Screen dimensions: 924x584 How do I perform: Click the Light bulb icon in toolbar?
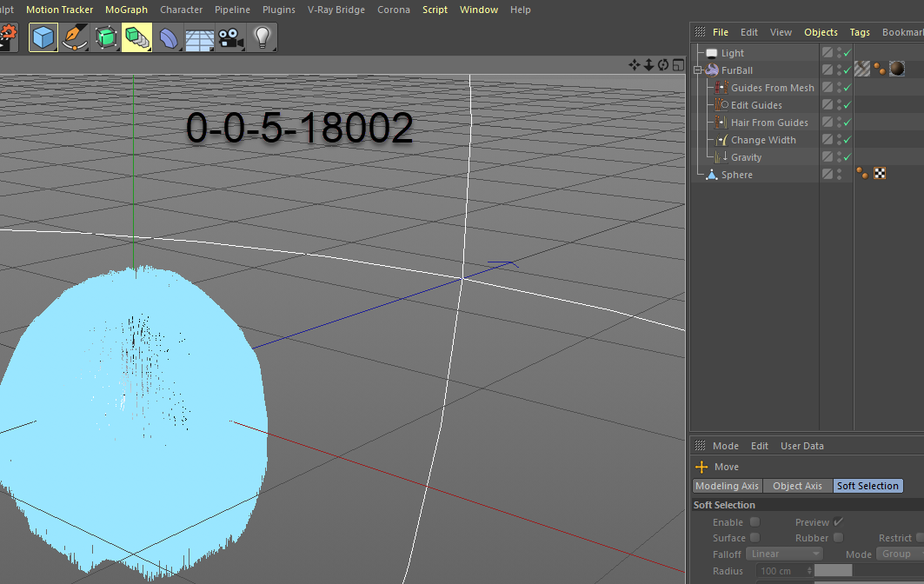262,37
